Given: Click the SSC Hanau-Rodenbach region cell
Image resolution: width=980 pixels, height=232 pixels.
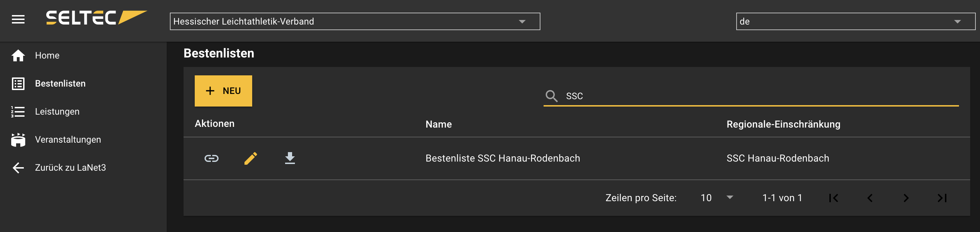Looking at the screenshot, I should [778, 158].
